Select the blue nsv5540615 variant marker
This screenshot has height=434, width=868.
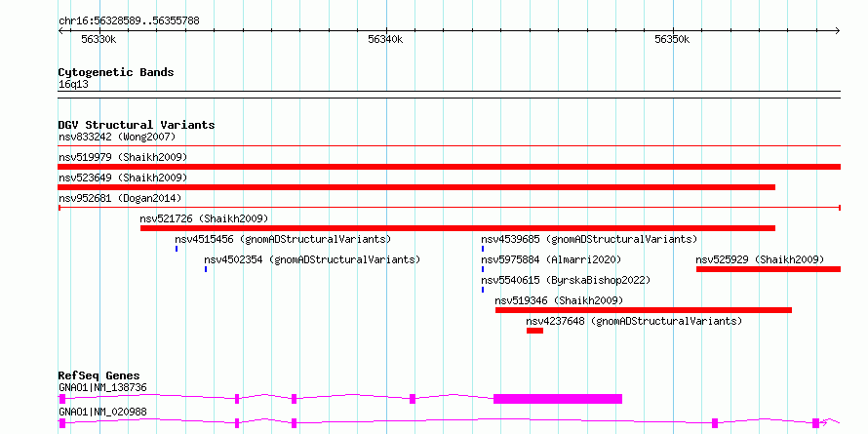click(x=483, y=290)
